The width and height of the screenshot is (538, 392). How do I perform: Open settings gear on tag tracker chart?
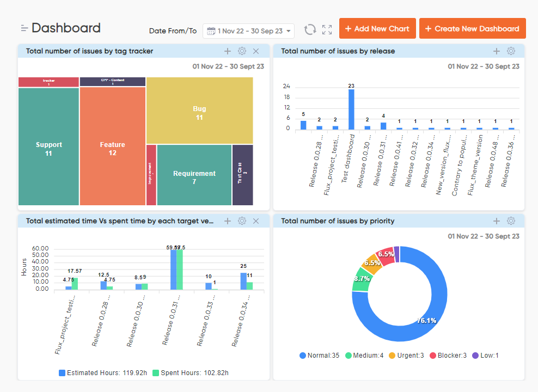242,51
